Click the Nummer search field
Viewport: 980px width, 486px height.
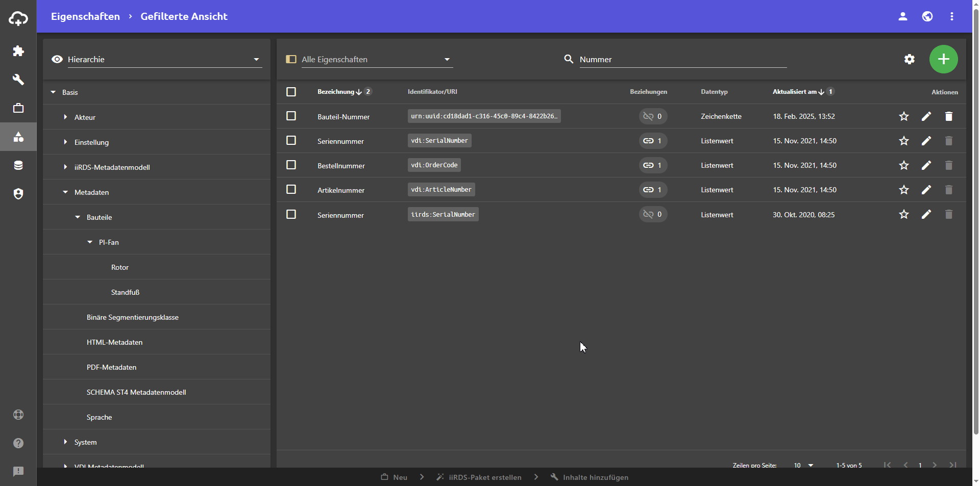click(682, 60)
